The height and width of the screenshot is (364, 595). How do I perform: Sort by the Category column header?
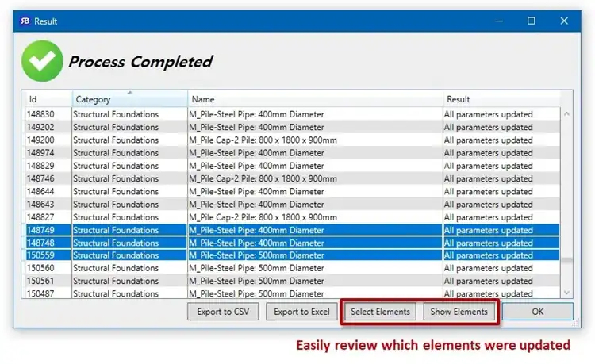(130, 99)
